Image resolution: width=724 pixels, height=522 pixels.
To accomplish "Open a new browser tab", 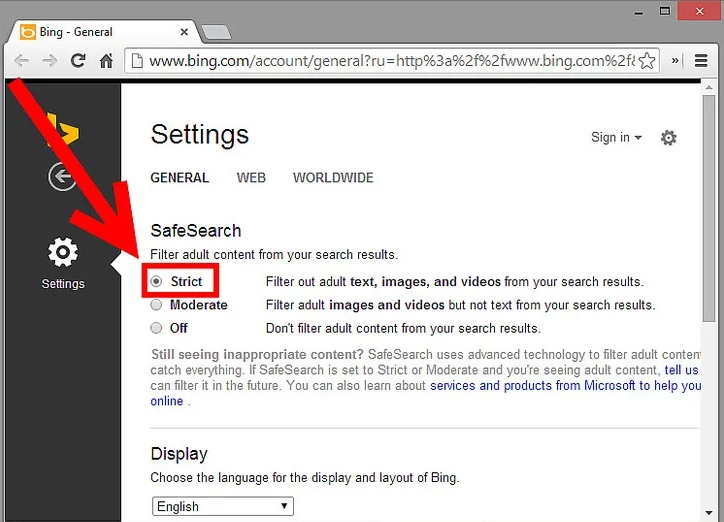I will pyautogui.click(x=216, y=32).
